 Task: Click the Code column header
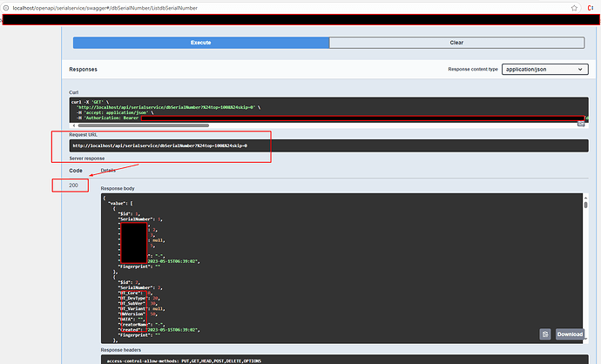[x=76, y=171]
